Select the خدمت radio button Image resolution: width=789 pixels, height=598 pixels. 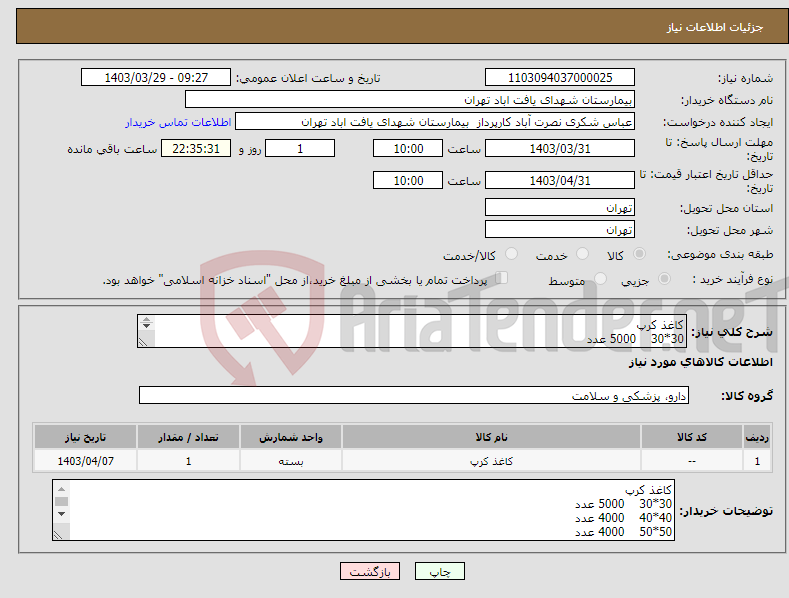point(582,254)
